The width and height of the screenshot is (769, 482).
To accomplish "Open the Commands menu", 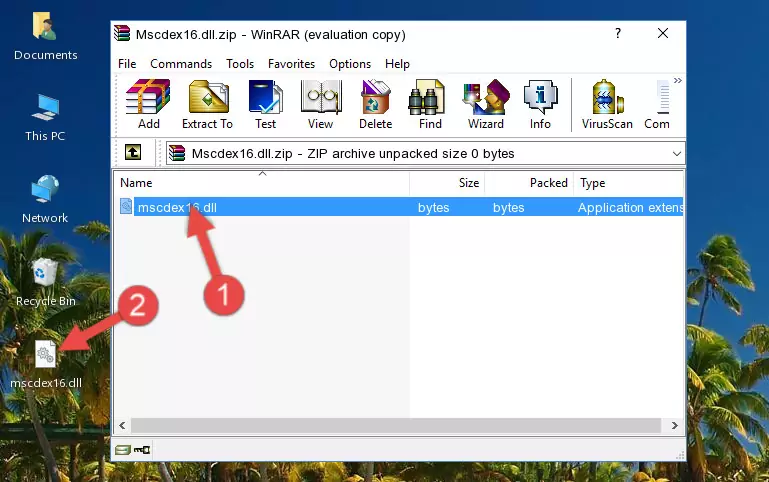I will (x=181, y=64).
